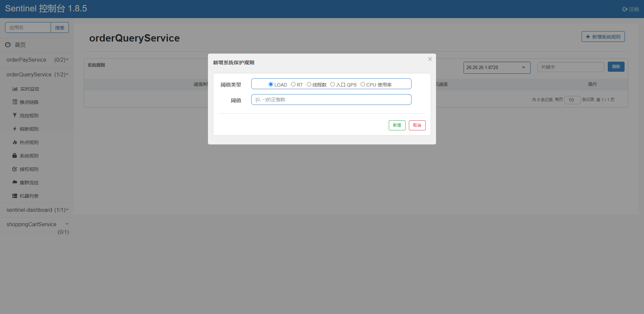Go to the 首页 home link
This screenshot has width=644, height=314.
tap(20, 45)
